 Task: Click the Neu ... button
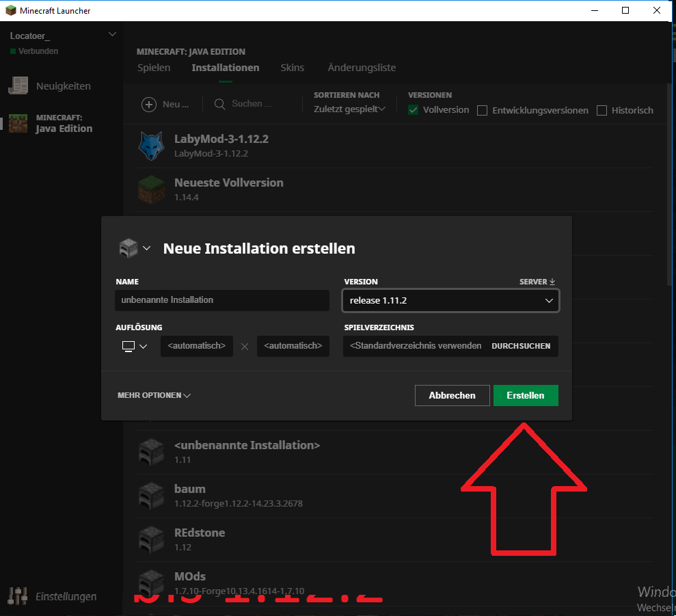(x=165, y=105)
